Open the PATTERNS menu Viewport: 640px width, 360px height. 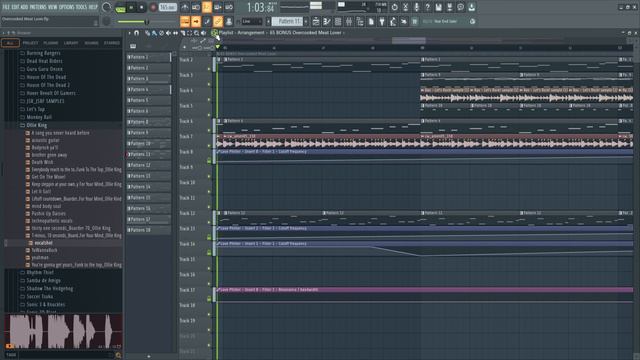(x=38, y=7)
